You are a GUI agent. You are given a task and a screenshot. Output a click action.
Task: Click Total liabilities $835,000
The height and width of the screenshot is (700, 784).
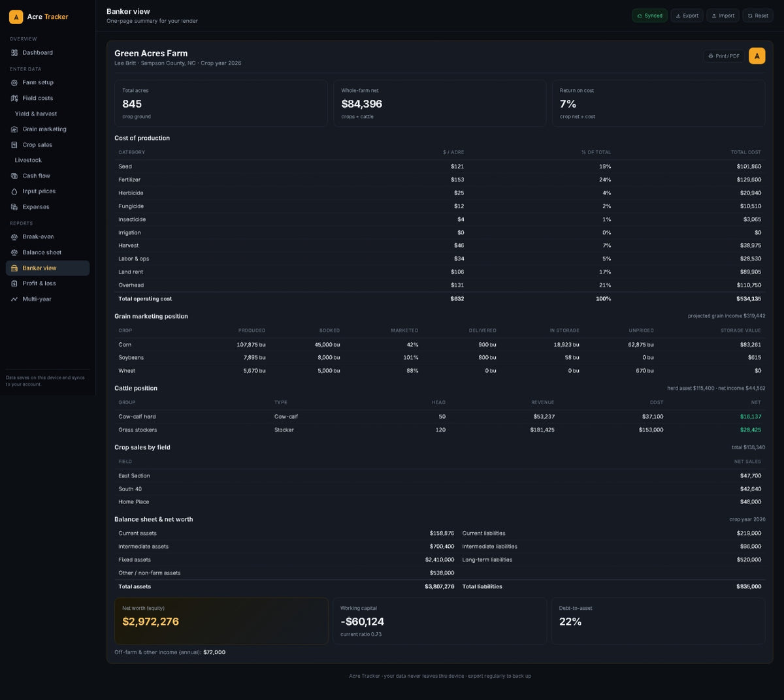749,587
